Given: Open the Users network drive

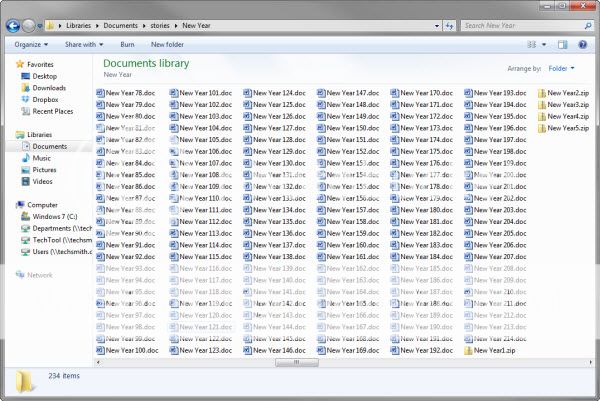Looking at the screenshot, I should tap(62, 252).
